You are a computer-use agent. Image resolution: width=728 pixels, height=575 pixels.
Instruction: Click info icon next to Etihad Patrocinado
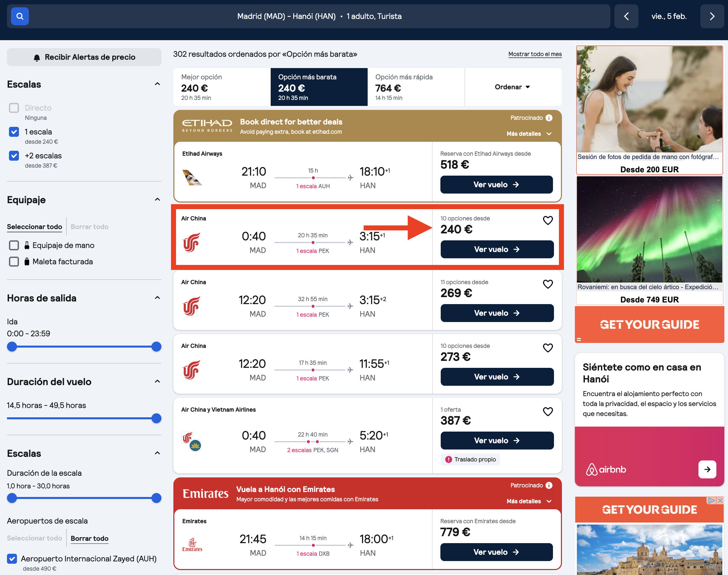549,118
